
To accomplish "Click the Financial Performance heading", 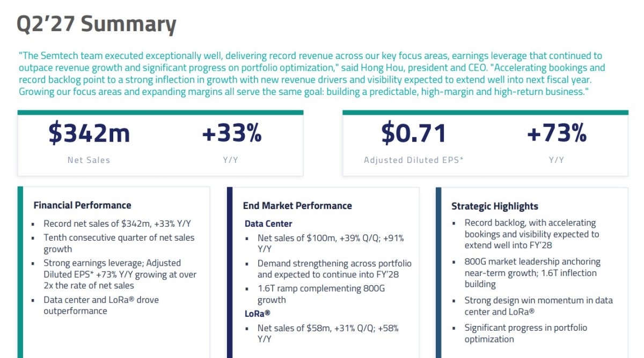I will click(82, 205).
